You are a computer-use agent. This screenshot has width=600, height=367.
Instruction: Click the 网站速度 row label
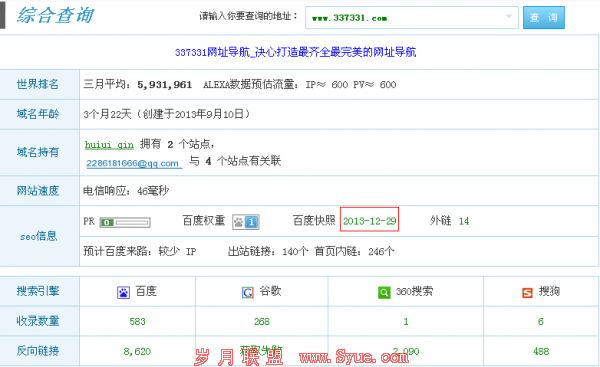click(x=38, y=191)
